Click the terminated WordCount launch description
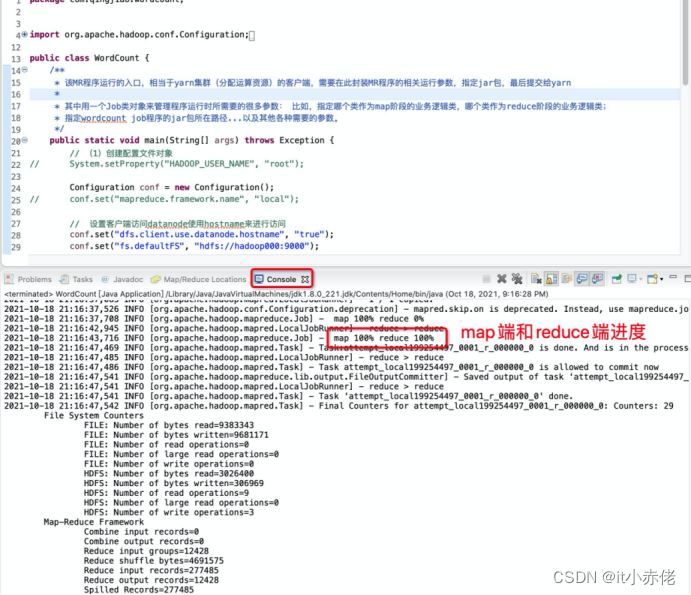Image resolution: width=691 pixels, height=595 pixels. coord(276,294)
